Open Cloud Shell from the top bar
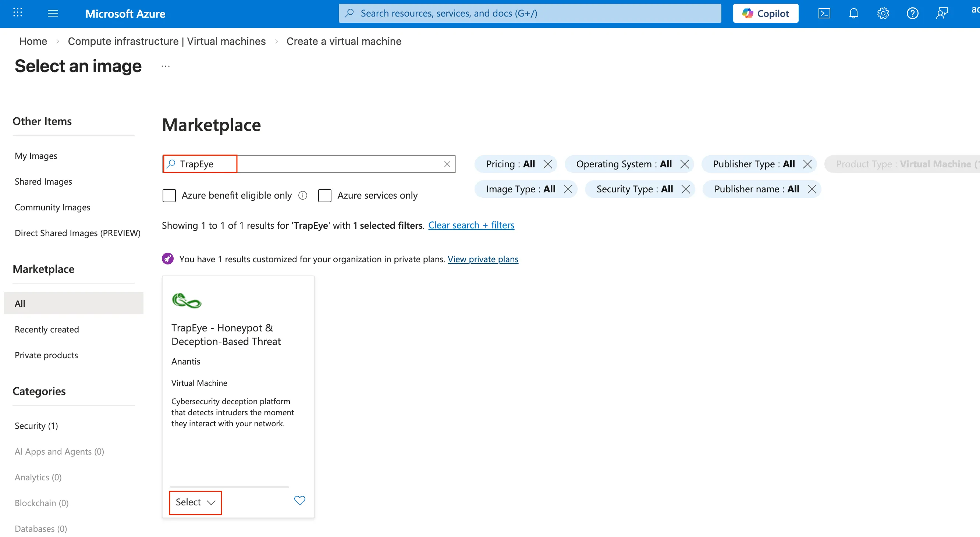The height and width of the screenshot is (537, 980). [x=824, y=14]
